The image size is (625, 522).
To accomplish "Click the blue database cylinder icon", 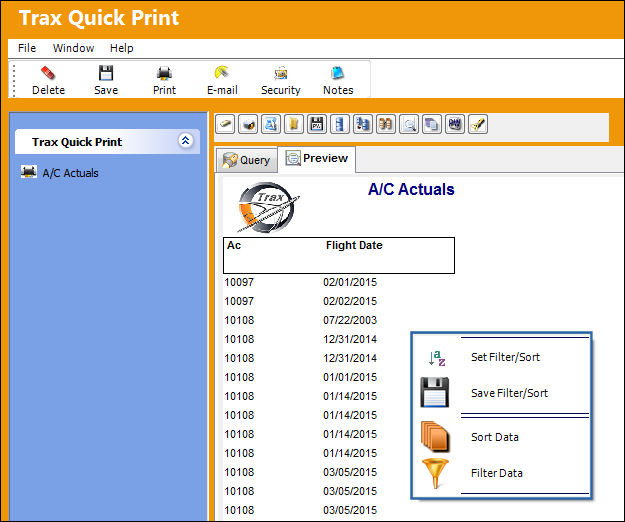I will coord(340,124).
